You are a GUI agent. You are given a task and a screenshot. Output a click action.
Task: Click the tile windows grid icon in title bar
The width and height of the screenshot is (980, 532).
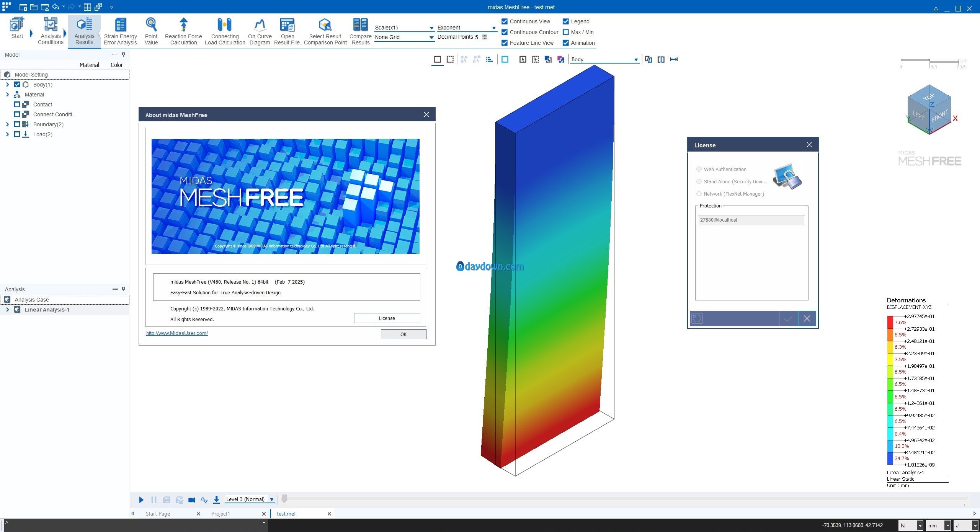87,7
